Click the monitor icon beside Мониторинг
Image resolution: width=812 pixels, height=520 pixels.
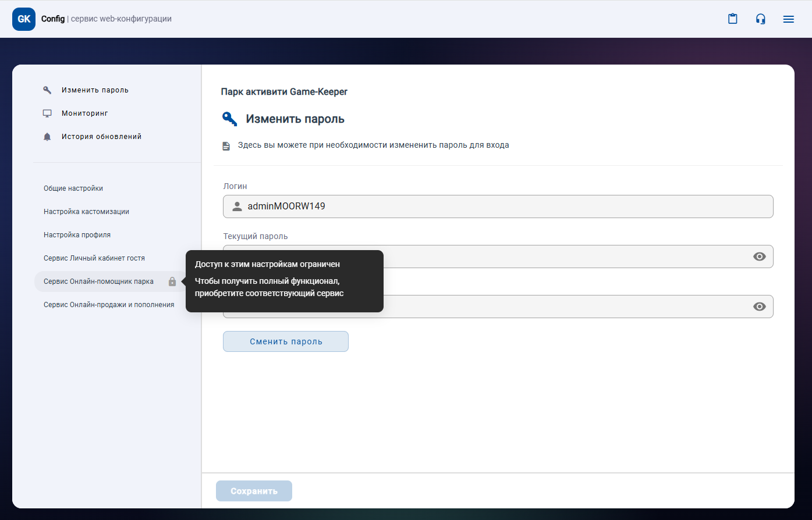click(x=48, y=113)
